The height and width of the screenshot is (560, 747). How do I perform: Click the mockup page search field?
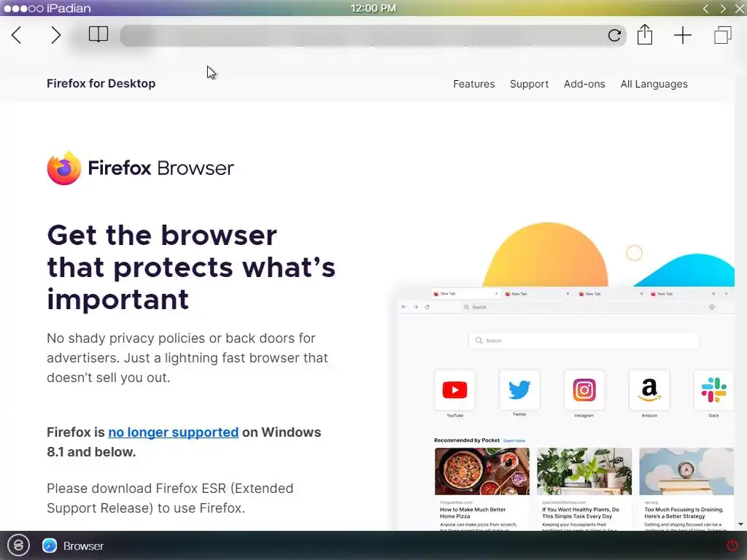click(x=584, y=341)
